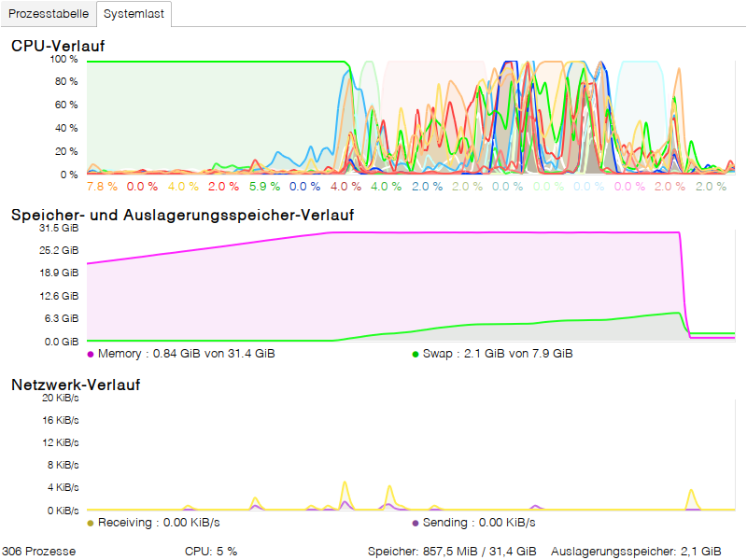Screen dimensions: 747x560
Task: Click the 16 KiB/s network axis label
Action: (x=60, y=421)
